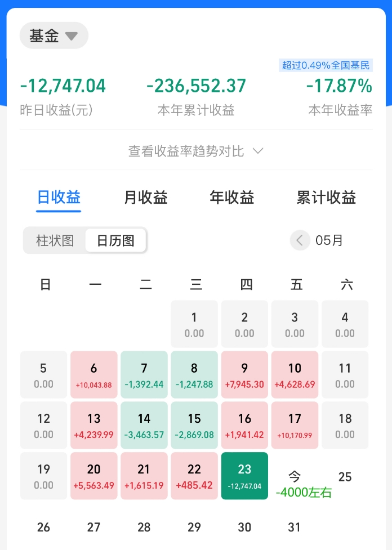Tap yesterday's return -12,747.04
Viewport: 392px width, 550px height.
[x=63, y=86]
